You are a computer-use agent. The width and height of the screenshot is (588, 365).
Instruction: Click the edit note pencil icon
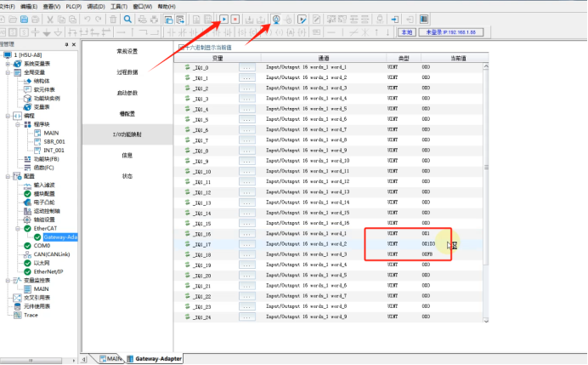coord(316,20)
